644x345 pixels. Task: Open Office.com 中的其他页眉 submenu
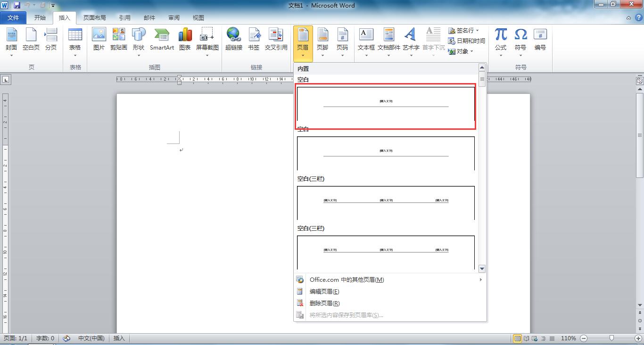point(347,280)
